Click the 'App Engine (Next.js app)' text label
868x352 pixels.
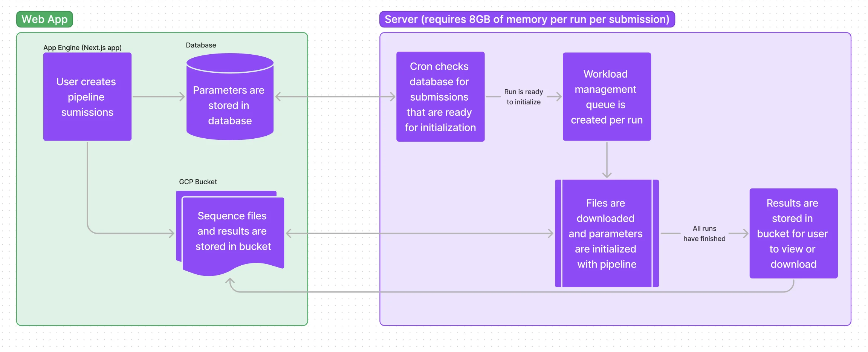point(82,47)
